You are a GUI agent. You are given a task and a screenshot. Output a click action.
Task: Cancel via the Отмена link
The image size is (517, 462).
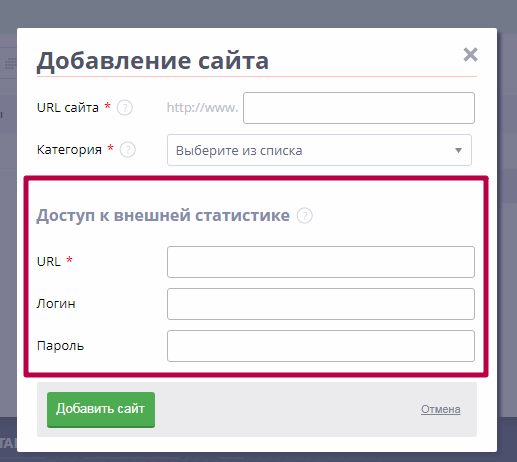pos(440,409)
